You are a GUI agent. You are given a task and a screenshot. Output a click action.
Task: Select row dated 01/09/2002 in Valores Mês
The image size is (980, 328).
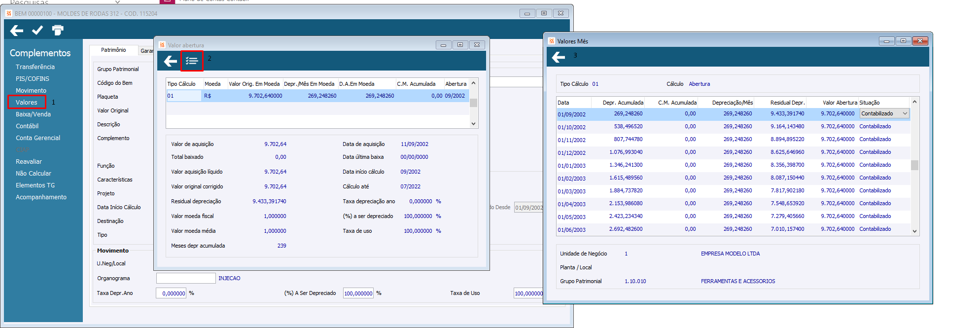(x=734, y=114)
